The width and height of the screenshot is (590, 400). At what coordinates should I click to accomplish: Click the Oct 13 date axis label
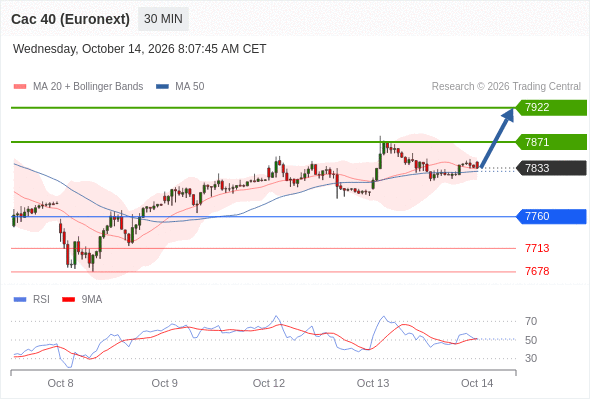tap(373, 383)
